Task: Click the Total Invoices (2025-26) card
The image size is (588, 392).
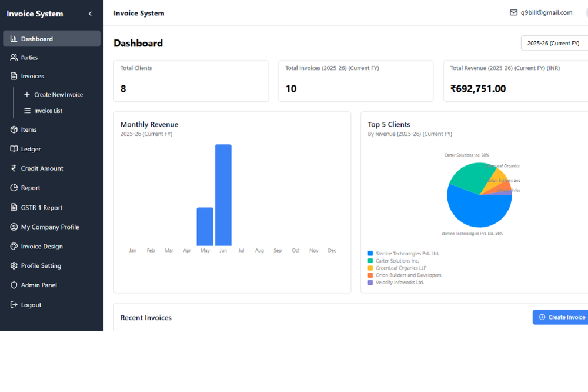Action: 356,81
